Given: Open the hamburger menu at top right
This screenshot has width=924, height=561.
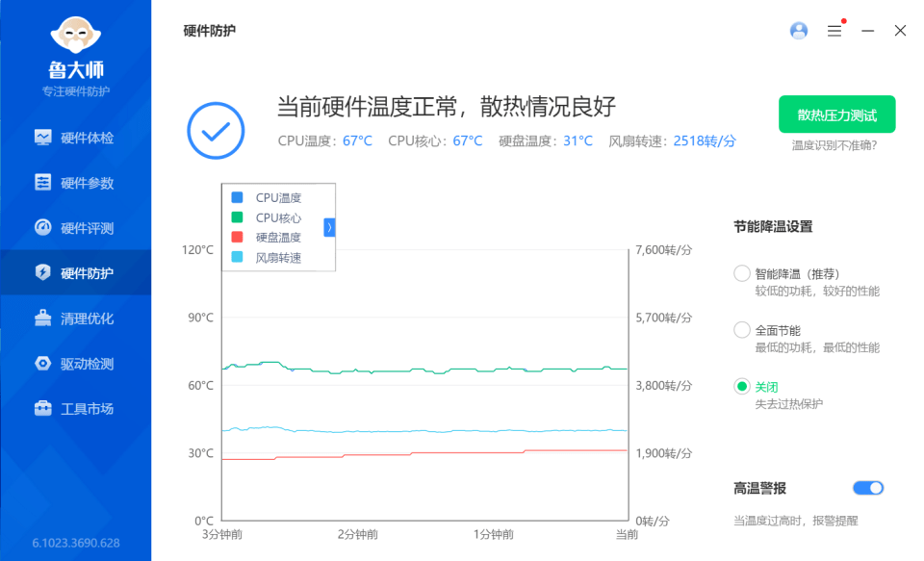Looking at the screenshot, I should point(834,30).
